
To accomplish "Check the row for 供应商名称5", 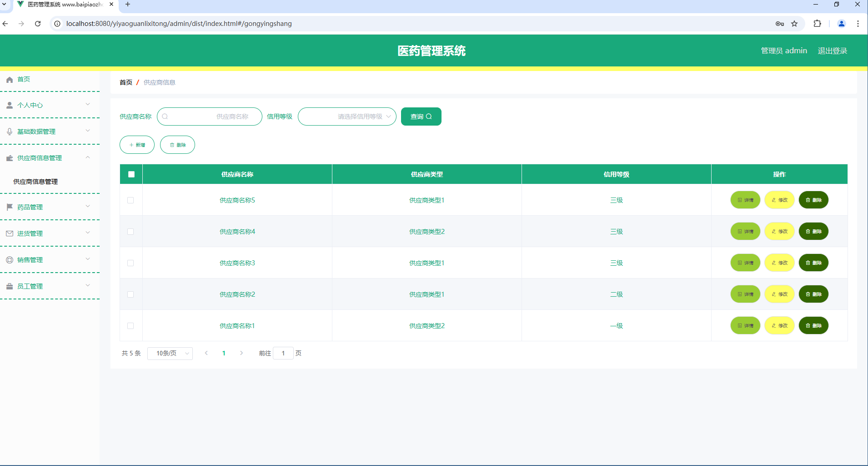I will click(130, 200).
